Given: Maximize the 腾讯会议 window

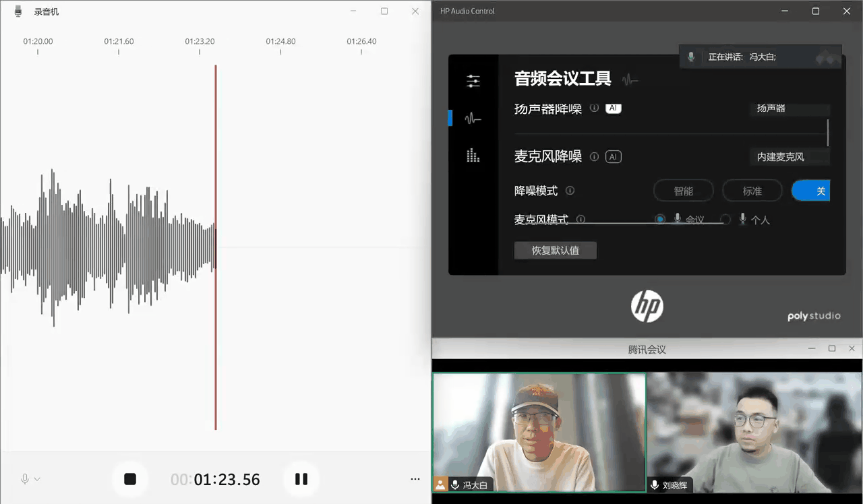Looking at the screenshot, I should [832, 348].
